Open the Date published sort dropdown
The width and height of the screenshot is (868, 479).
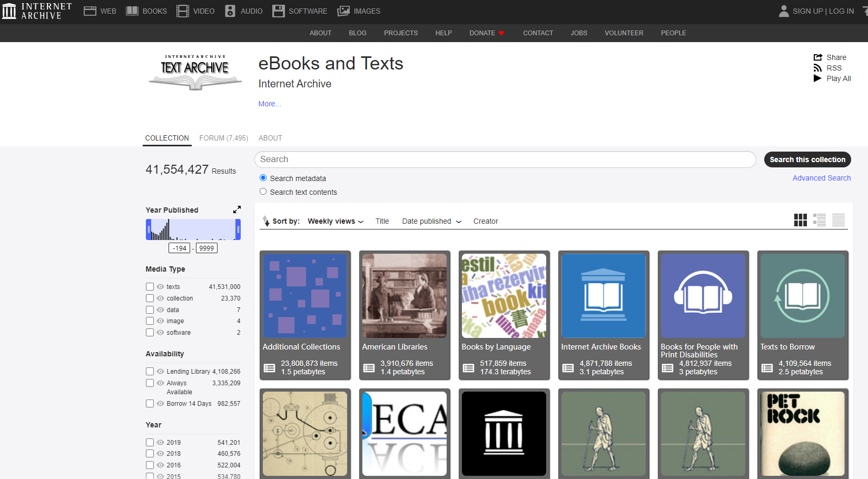[432, 221]
